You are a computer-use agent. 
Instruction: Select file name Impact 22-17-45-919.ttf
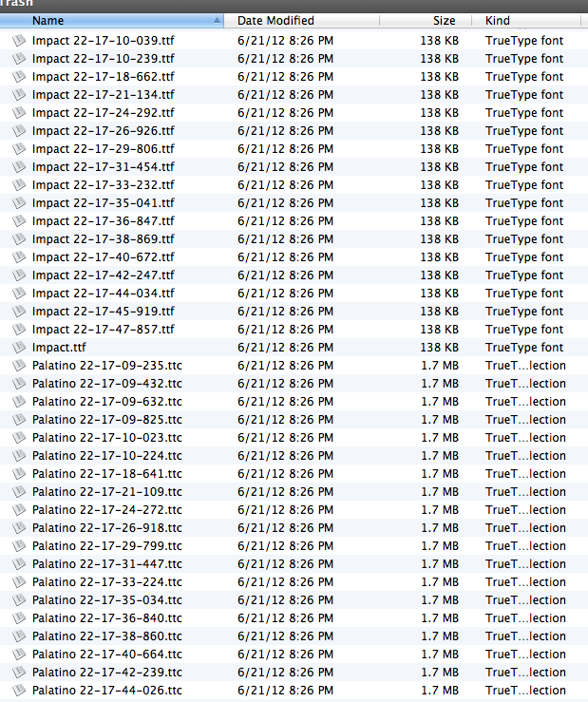click(x=104, y=312)
